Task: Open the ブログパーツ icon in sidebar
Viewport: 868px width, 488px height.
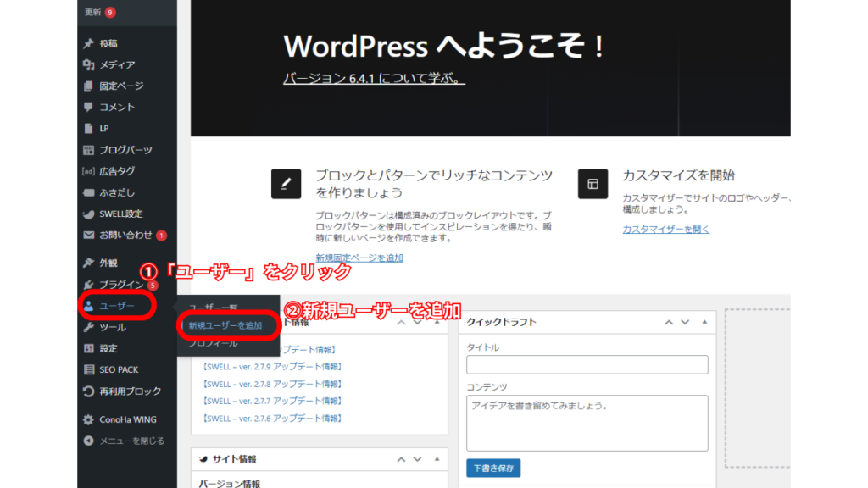Action: [x=88, y=150]
